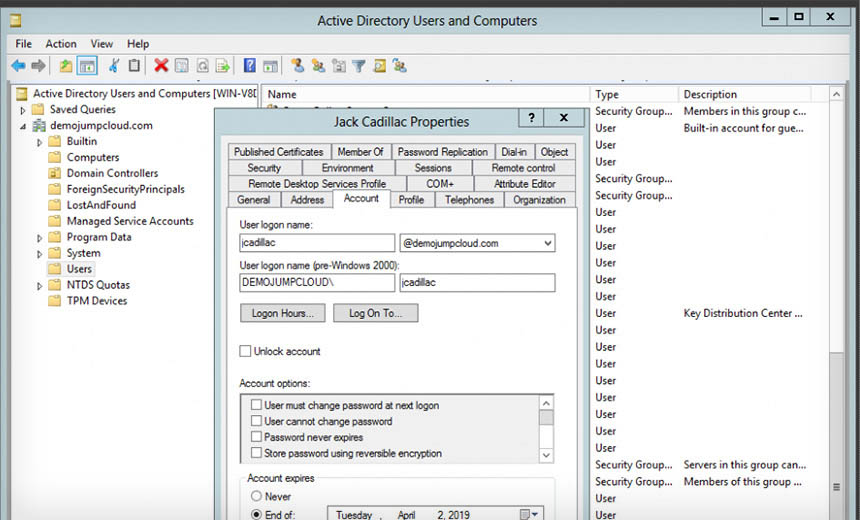Click the blue Back arrow in toolbar
The height and width of the screenshot is (520, 860).
click(x=18, y=66)
